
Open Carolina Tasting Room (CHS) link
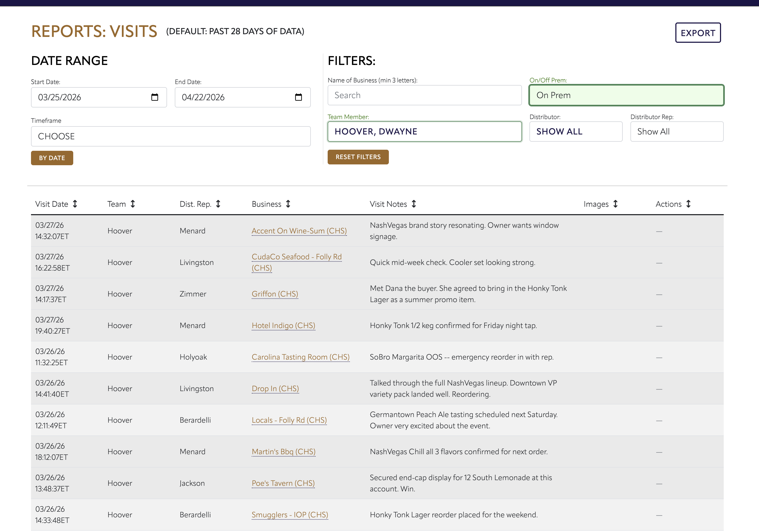click(x=300, y=357)
